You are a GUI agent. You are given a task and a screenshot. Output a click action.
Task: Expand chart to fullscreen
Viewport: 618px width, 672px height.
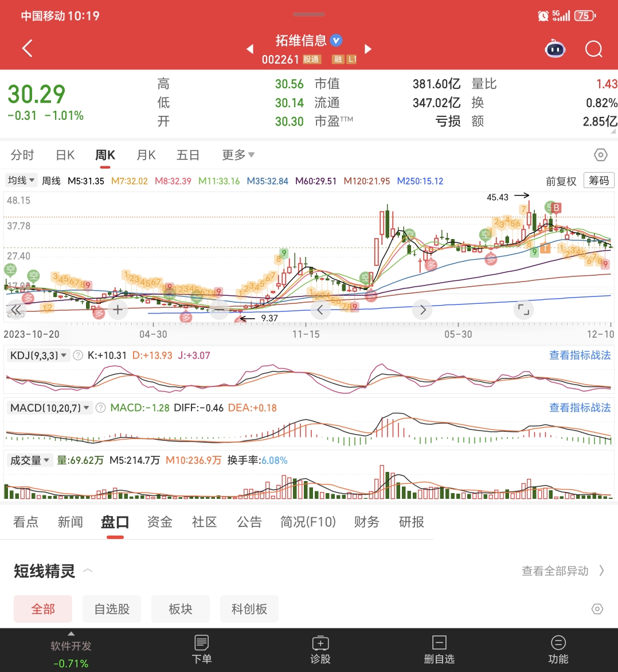(524, 310)
